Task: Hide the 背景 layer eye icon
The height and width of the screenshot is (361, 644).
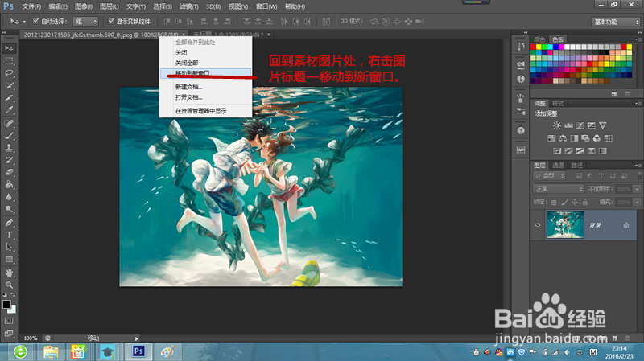Action: click(538, 225)
